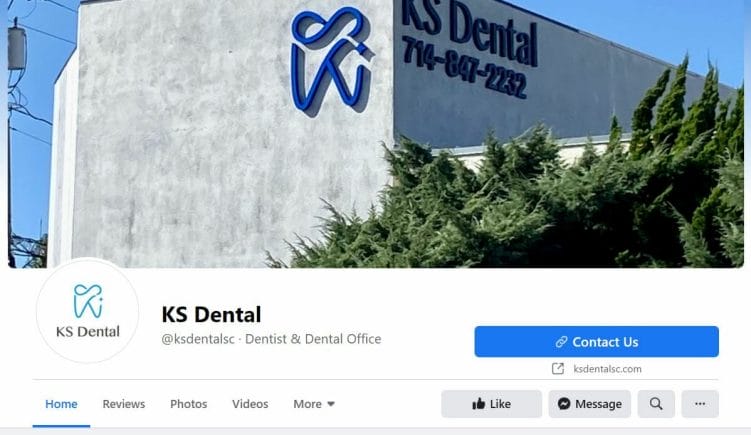Image resolution: width=751 pixels, height=435 pixels.
Task: Open the KS Dental building cover photo
Action: point(376,134)
